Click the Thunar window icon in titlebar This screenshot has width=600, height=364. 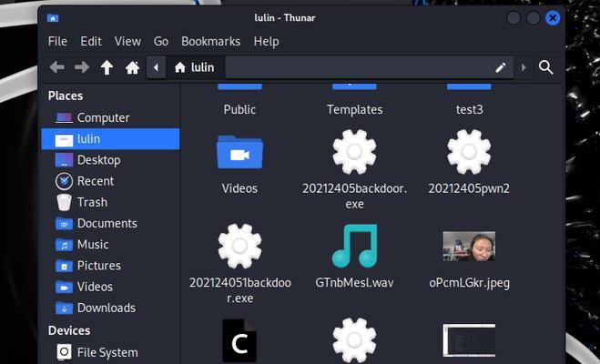coord(53,18)
